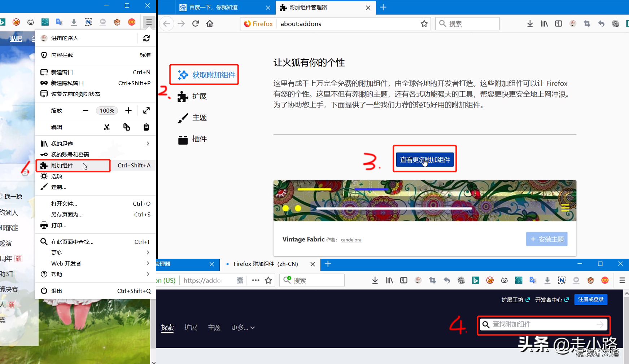Screen dimensions: 629x364
Task: Open 开发者中心 external link
Action: click(x=552, y=300)
